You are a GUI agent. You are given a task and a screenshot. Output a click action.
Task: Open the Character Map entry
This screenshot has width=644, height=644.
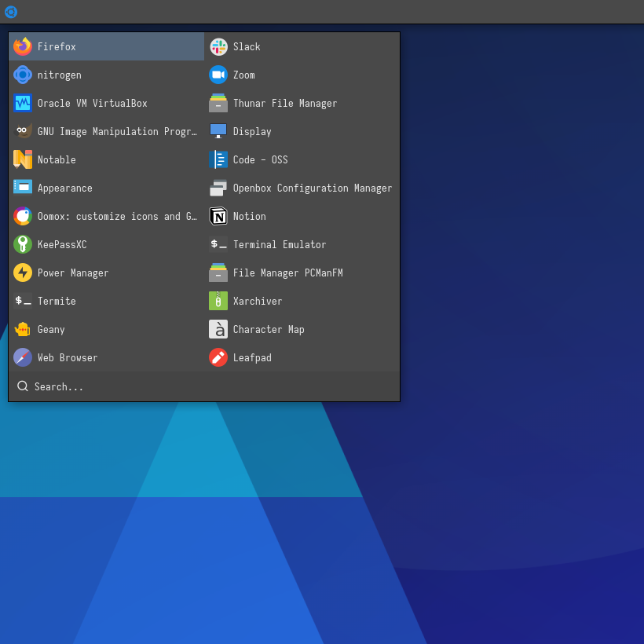(x=268, y=329)
